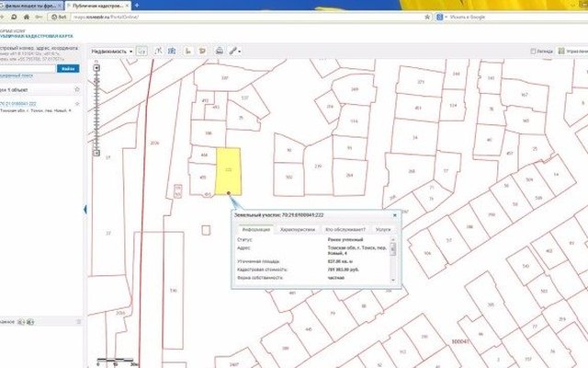Toggle the 'Легенда' checkbox
588x368 pixels.
pos(533,52)
